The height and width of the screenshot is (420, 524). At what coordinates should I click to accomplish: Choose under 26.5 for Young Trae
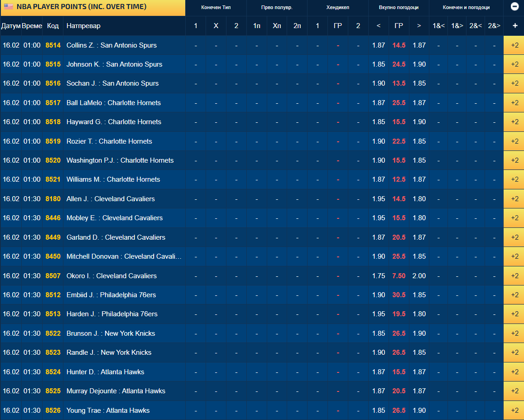click(379, 410)
